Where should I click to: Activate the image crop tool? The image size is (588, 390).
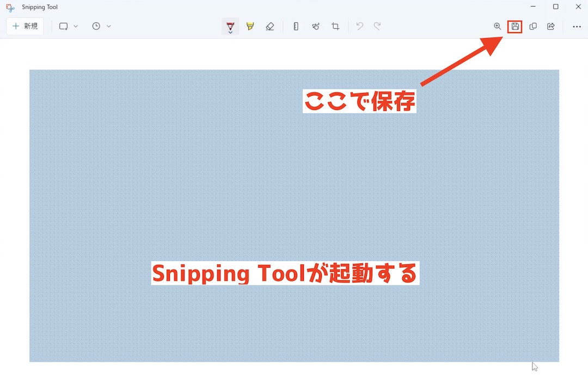coord(335,26)
